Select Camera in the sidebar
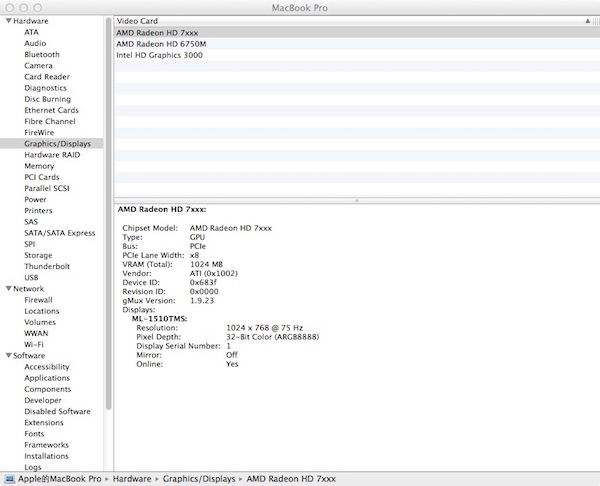This screenshot has height=486, width=600. coord(38,65)
